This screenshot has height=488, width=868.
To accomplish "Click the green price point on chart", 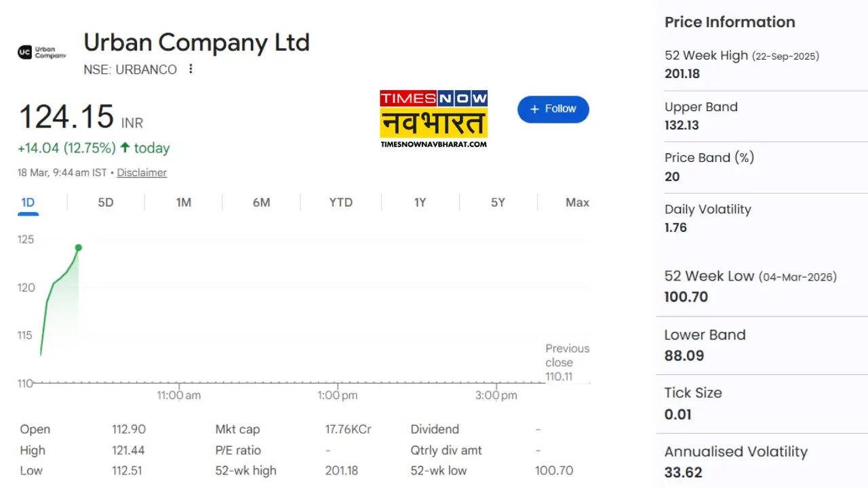I will [x=79, y=247].
